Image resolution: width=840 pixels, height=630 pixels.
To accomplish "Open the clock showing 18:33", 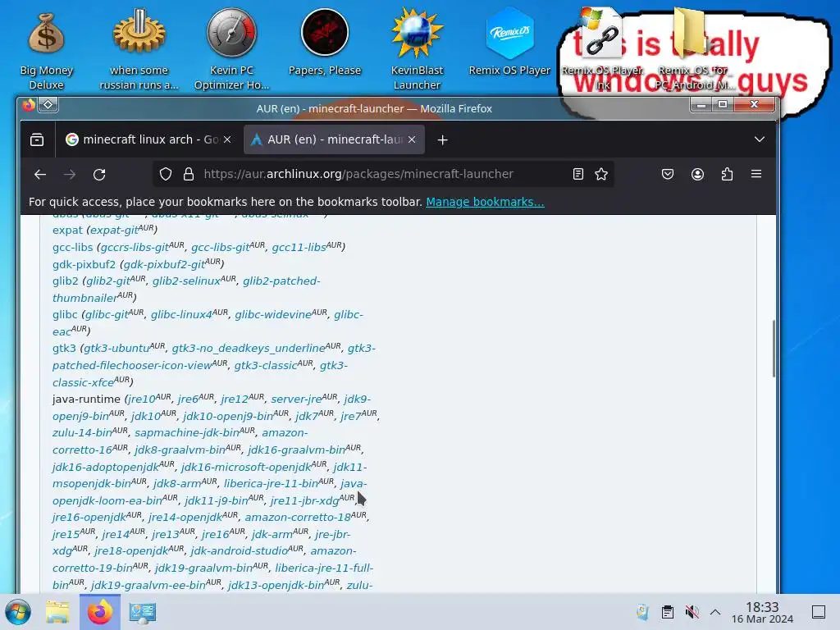I will [x=762, y=612].
